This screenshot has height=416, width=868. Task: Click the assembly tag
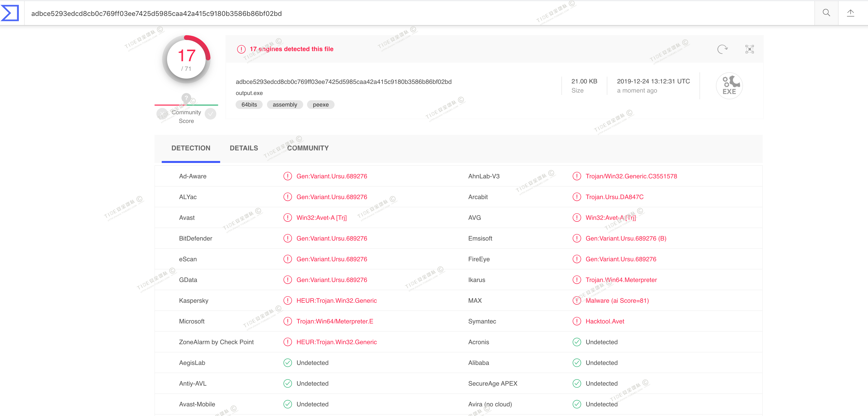point(285,105)
